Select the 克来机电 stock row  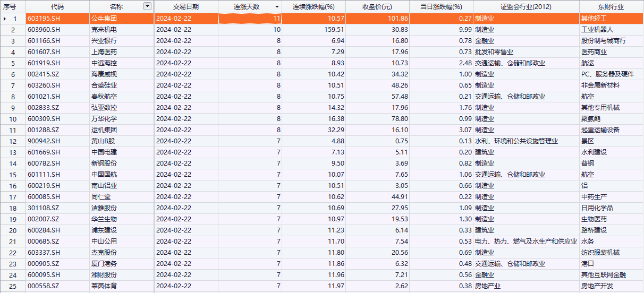(x=104, y=30)
